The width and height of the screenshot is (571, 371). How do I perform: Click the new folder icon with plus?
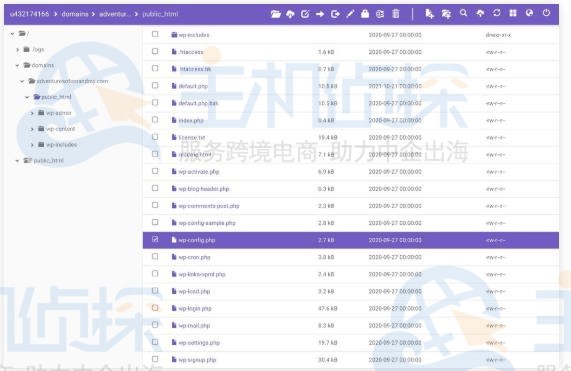click(x=446, y=14)
